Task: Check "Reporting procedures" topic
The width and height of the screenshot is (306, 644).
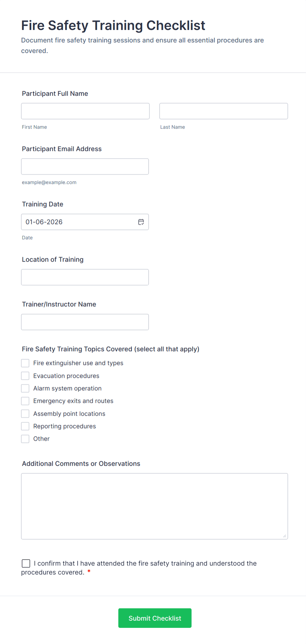Action: (25, 426)
